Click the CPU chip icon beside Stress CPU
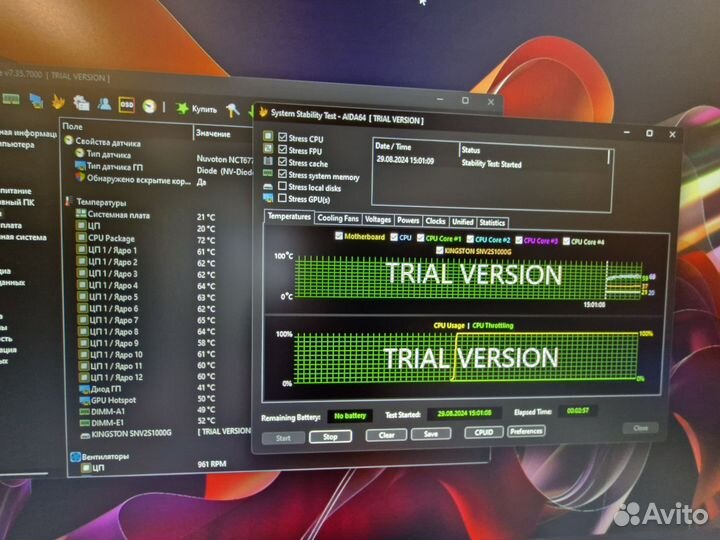The height and width of the screenshot is (540, 720). pos(268,136)
